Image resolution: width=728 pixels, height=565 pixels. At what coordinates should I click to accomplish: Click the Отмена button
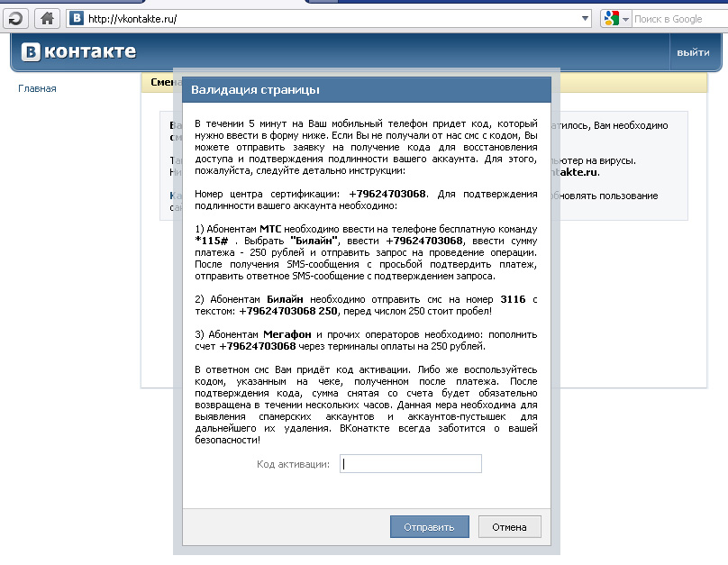pyautogui.click(x=509, y=527)
